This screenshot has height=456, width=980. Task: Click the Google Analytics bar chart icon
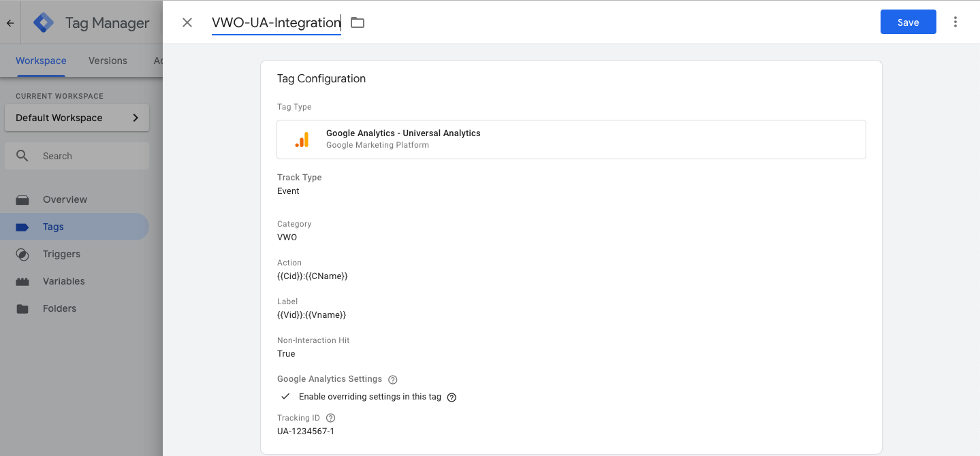pyautogui.click(x=302, y=140)
